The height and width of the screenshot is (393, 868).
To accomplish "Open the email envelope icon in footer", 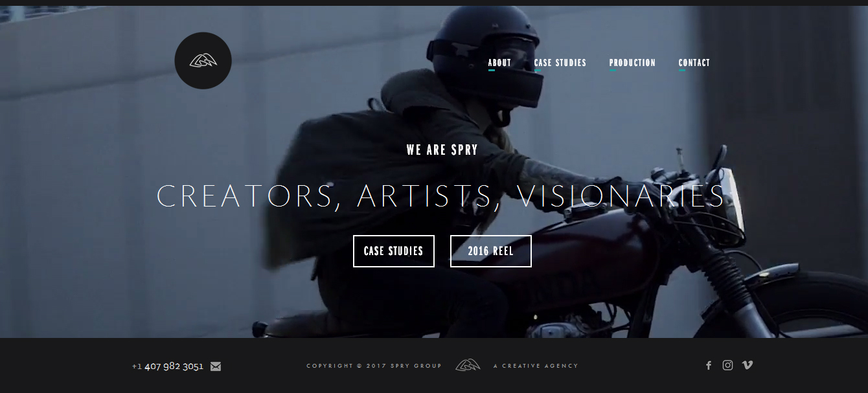I will 216,366.
